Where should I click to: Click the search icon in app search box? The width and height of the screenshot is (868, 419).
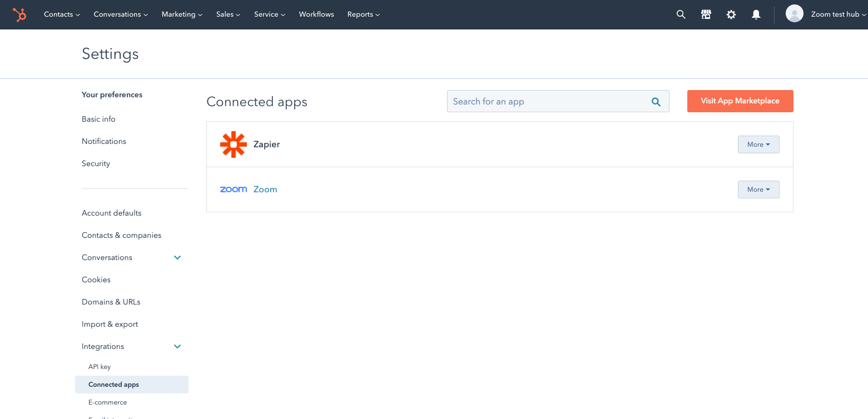656,102
